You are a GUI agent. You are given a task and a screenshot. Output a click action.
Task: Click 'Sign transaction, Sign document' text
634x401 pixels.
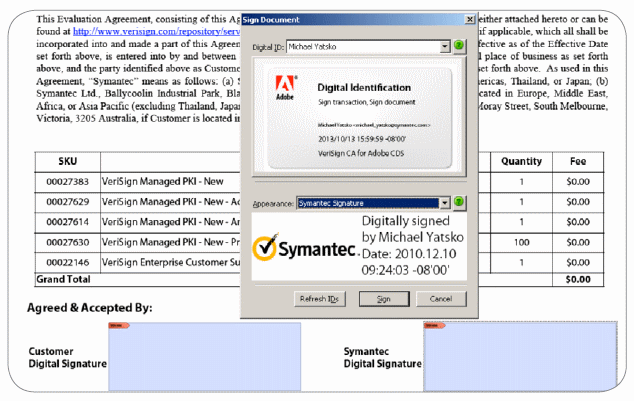tap(366, 102)
